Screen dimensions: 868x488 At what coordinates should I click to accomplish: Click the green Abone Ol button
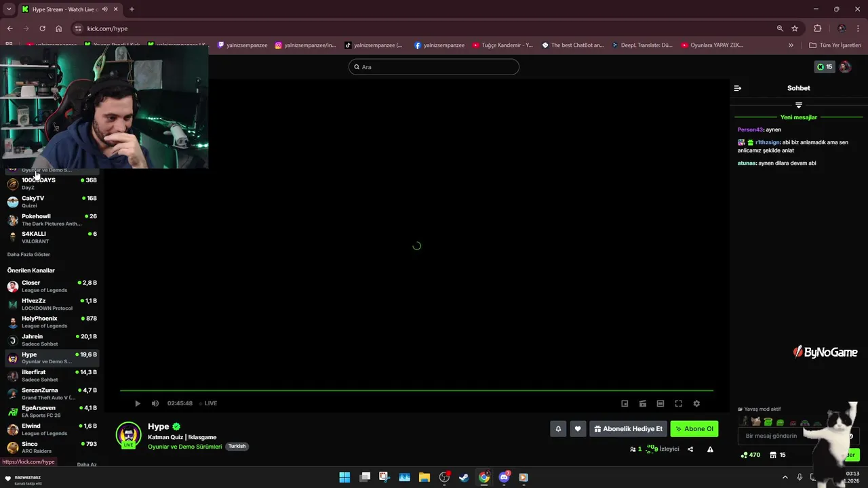click(x=694, y=428)
